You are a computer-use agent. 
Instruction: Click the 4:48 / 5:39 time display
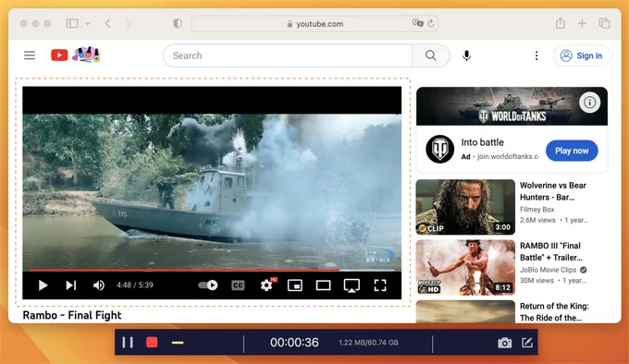(135, 285)
